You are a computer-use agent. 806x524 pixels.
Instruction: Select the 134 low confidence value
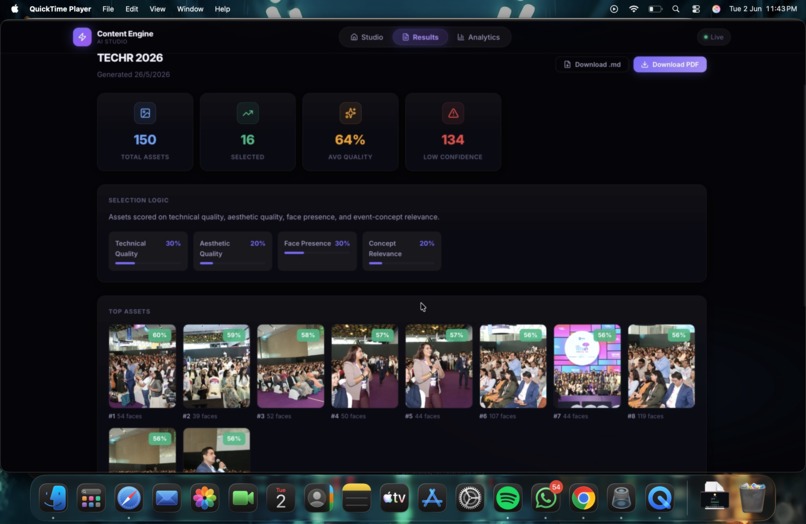453,139
